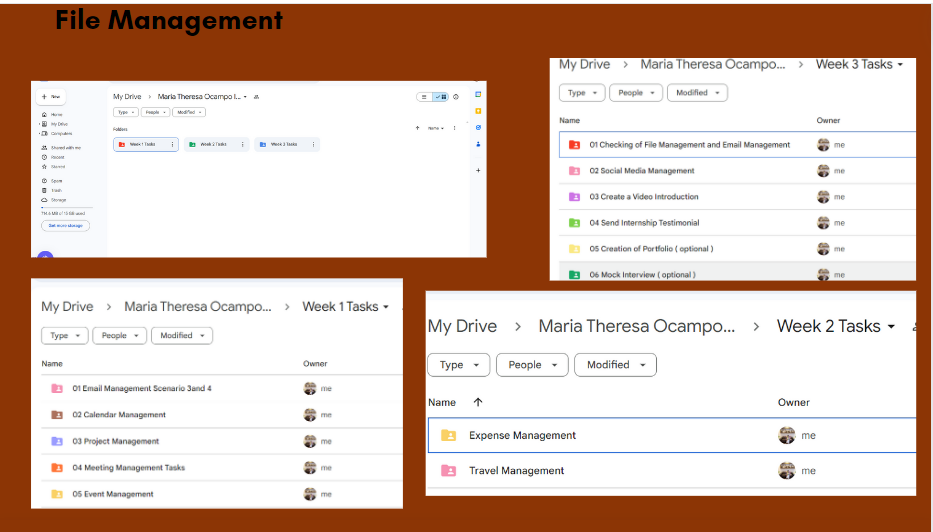
Task: Click the Home icon in the Drive sidebar
Action: click(x=44, y=114)
